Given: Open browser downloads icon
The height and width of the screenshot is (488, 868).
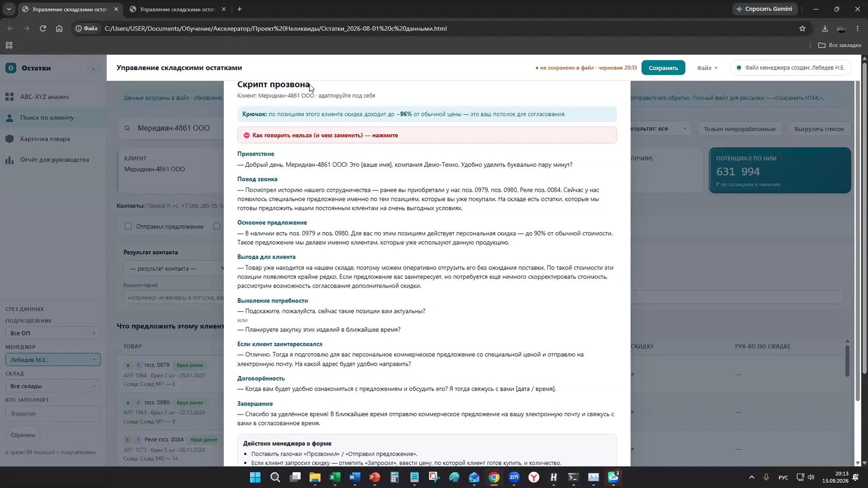Looking at the screenshot, I should 825,28.
